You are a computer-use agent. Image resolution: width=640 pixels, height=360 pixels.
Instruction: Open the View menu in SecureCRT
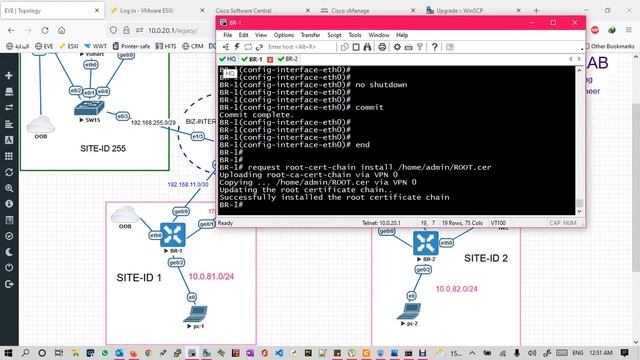(261, 35)
